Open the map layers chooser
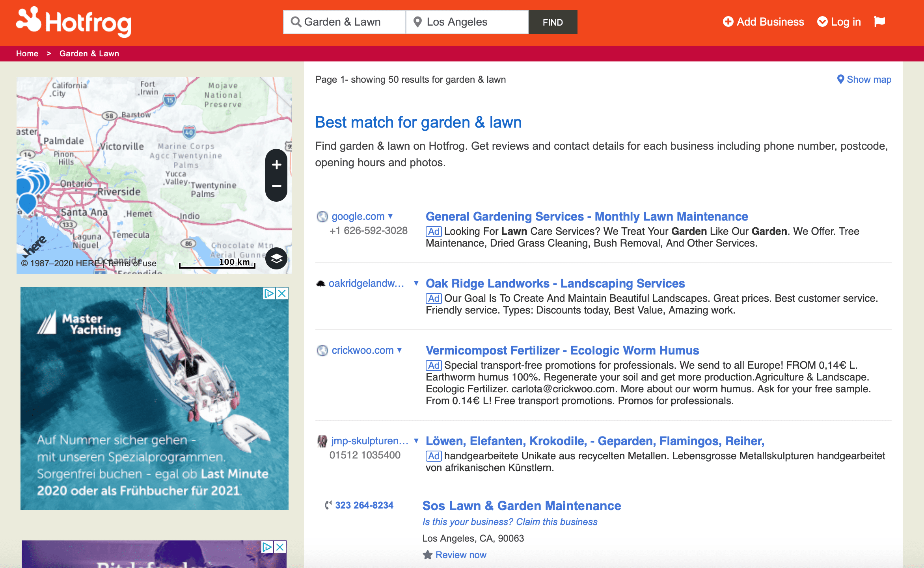The width and height of the screenshot is (924, 568). pyautogui.click(x=276, y=258)
